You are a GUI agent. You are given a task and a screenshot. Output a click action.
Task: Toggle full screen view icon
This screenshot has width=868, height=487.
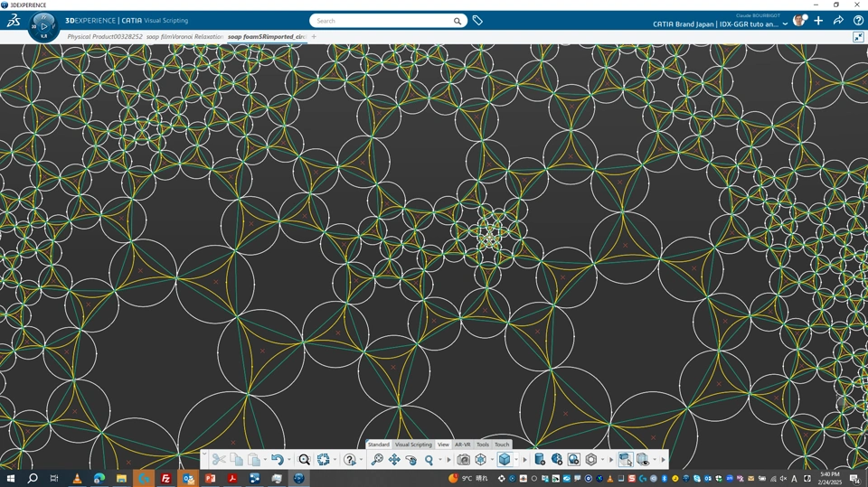coord(858,37)
